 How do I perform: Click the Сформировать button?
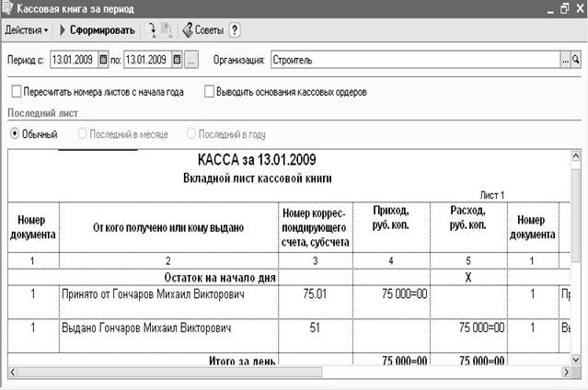point(98,30)
